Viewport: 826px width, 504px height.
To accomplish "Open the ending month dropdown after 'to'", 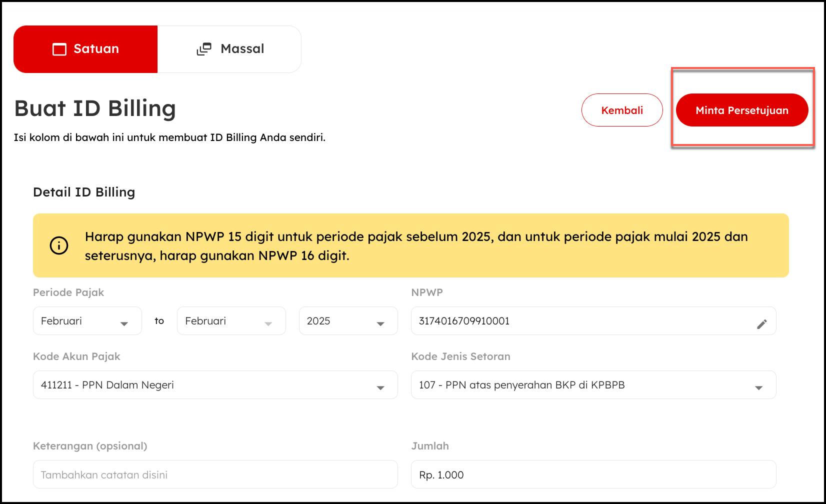I will (231, 321).
